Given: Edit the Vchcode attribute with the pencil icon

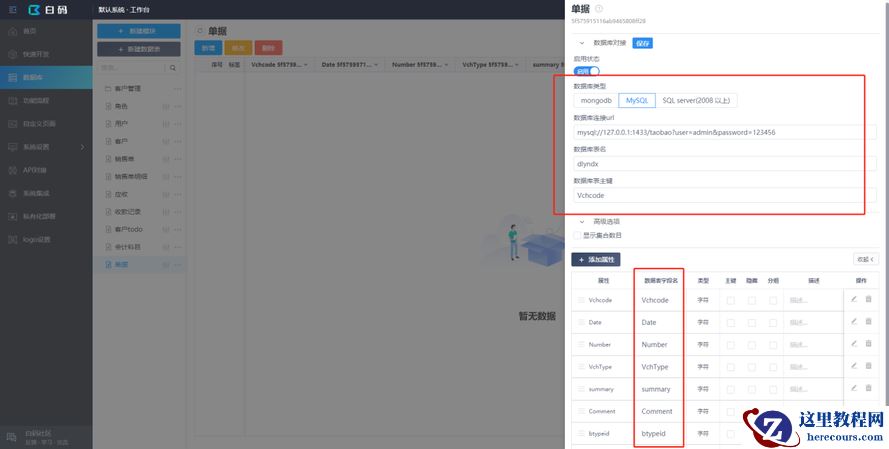Looking at the screenshot, I should [x=854, y=299].
